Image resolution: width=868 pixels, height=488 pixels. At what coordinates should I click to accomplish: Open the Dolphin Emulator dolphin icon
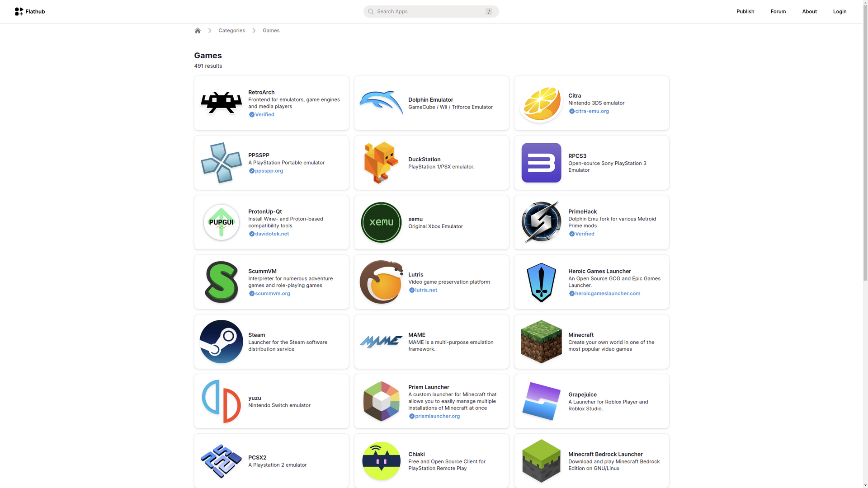[381, 103]
